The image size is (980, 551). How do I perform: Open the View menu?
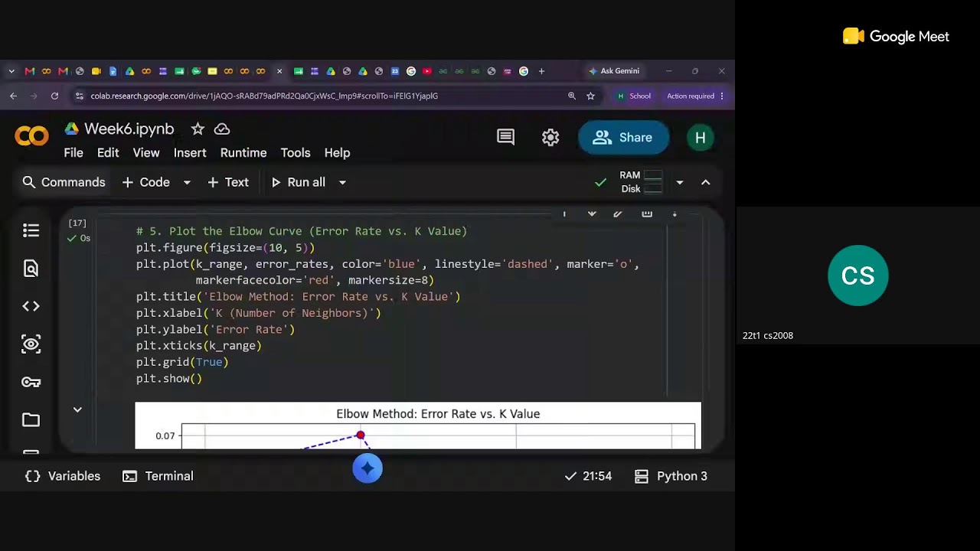point(146,152)
